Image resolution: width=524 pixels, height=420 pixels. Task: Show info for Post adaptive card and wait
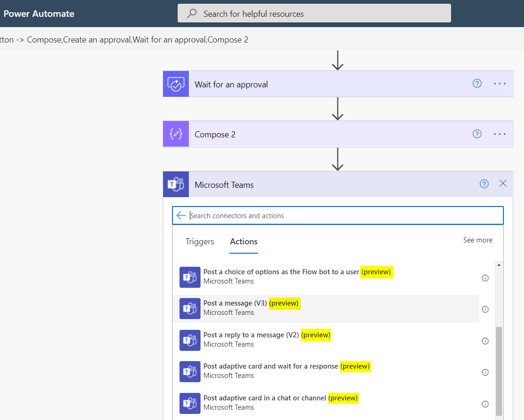[x=485, y=372]
